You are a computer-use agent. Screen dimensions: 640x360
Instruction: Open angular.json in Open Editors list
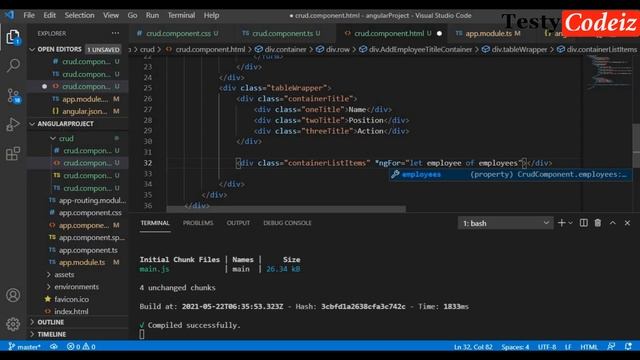point(84,111)
